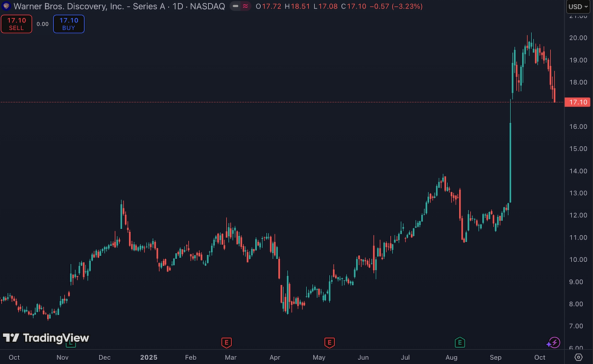Click the Oct time label after Sep
This screenshot has width=593, height=364.
540,357
